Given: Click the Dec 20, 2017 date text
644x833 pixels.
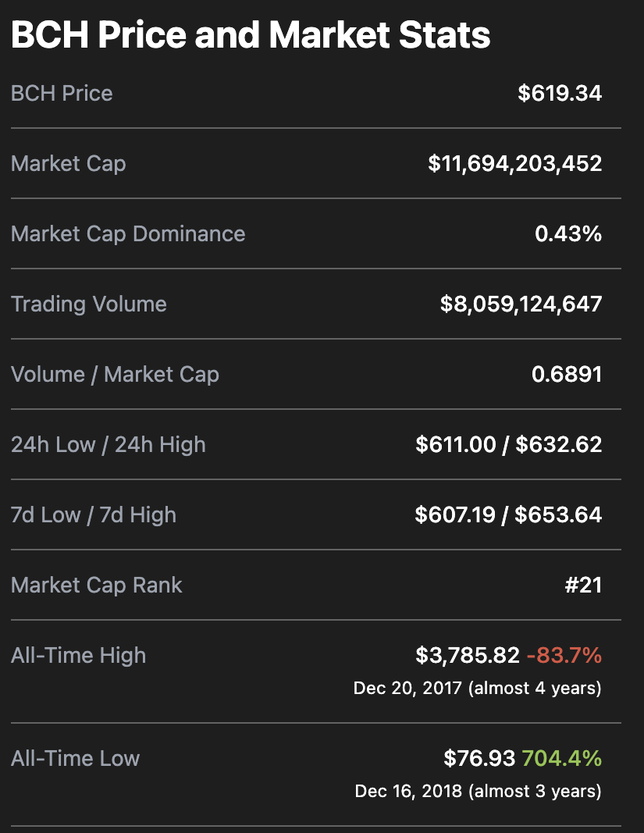Looking at the screenshot, I should coord(407,688).
